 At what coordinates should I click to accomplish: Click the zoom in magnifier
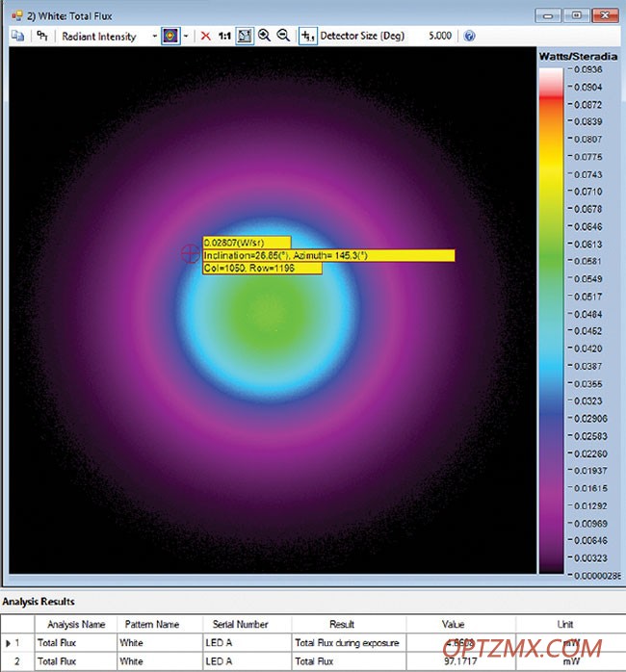click(264, 36)
